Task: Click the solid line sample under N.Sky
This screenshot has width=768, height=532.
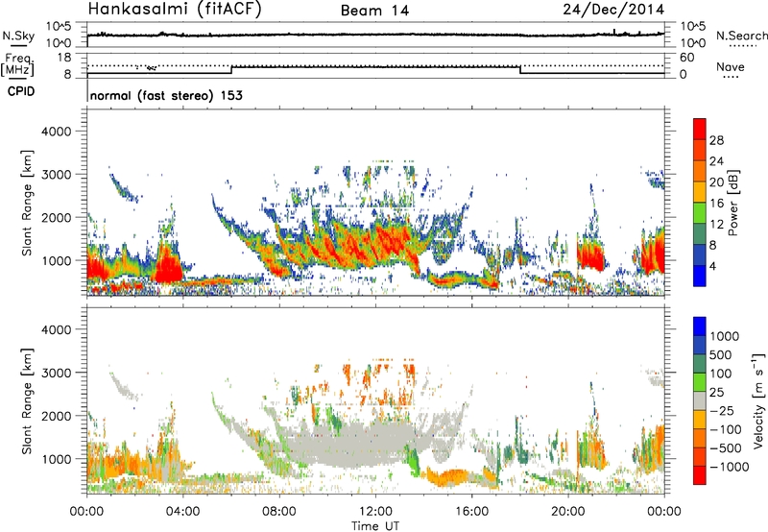Action: coord(18,45)
